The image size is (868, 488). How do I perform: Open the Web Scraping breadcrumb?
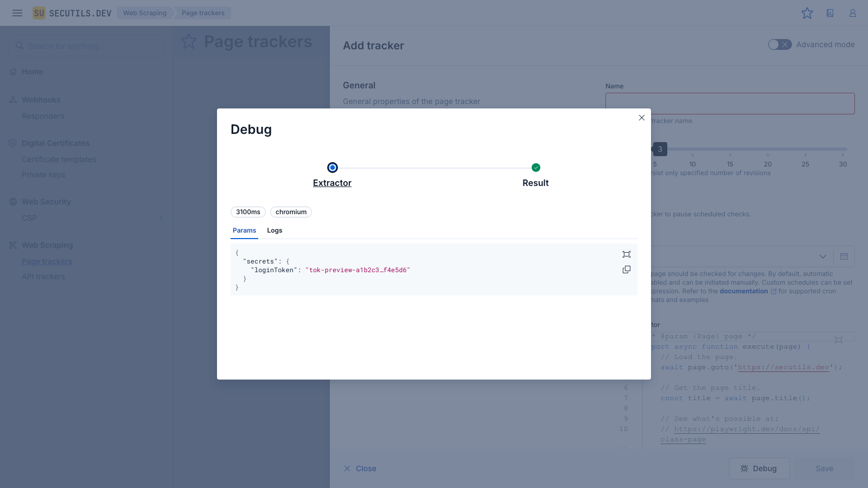pyautogui.click(x=145, y=13)
